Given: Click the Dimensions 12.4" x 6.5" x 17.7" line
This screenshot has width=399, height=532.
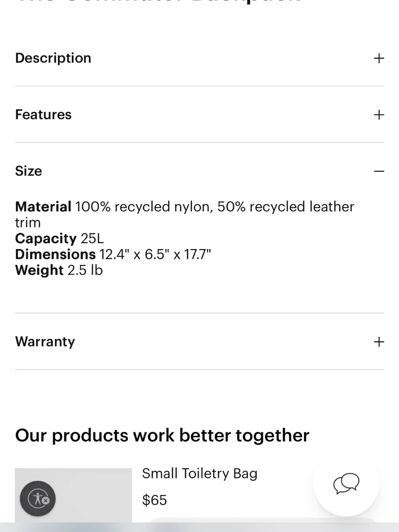Looking at the screenshot, I should pyautogui.click(x=113, y=255).
